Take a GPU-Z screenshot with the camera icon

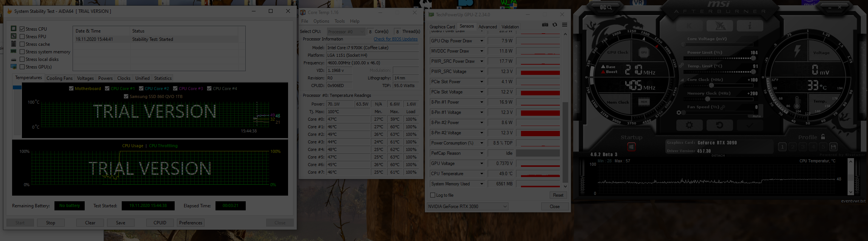coord(545,25)
